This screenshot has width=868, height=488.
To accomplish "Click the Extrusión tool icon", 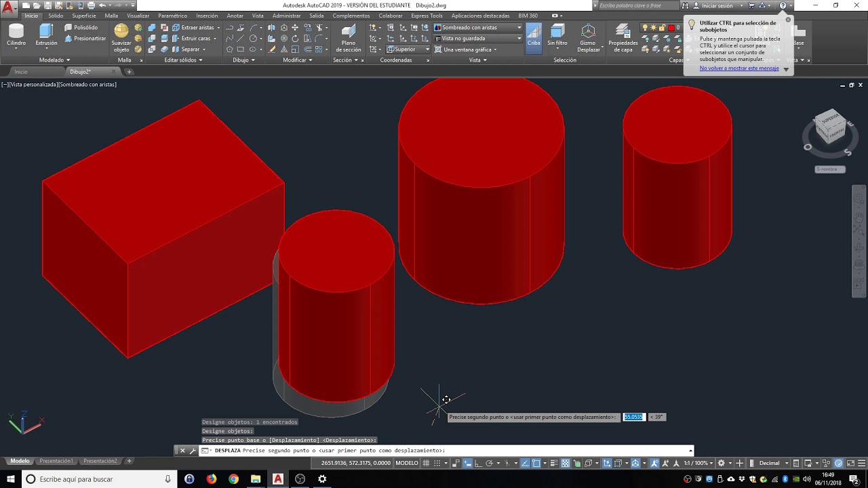I will 46,35.
